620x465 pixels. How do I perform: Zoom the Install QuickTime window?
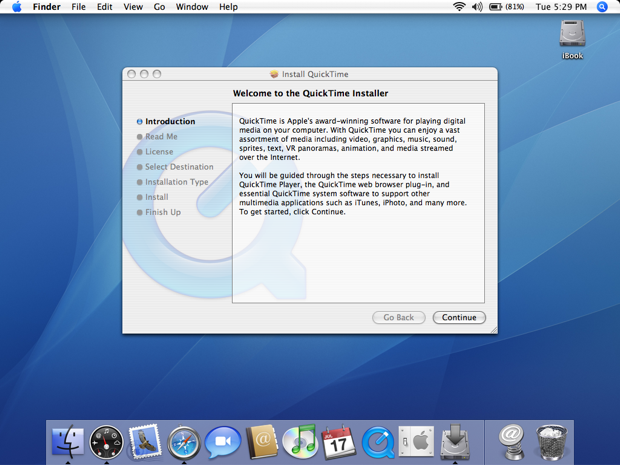pos(157,74)
